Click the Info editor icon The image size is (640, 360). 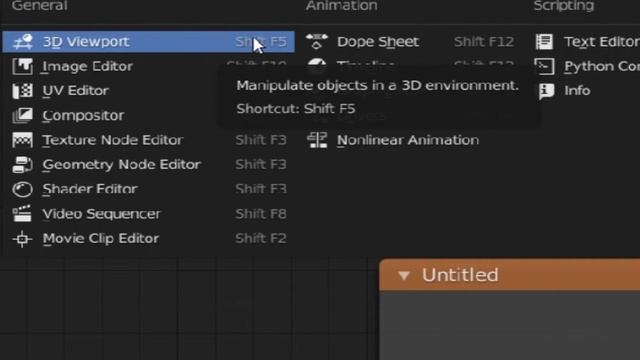(546, 91)
